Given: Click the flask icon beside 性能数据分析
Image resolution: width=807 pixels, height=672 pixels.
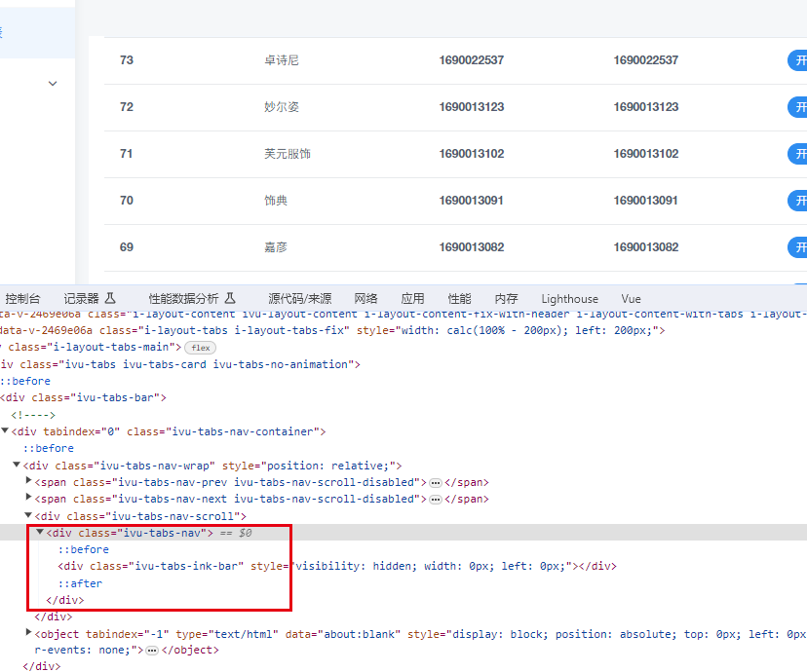Looking at the screenshot, I should click(230, 298).
